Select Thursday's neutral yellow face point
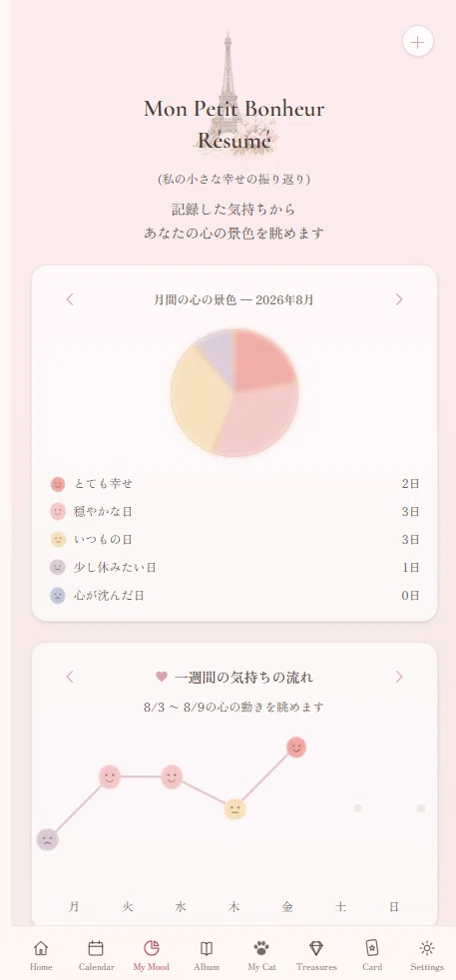 click(234, 808)
